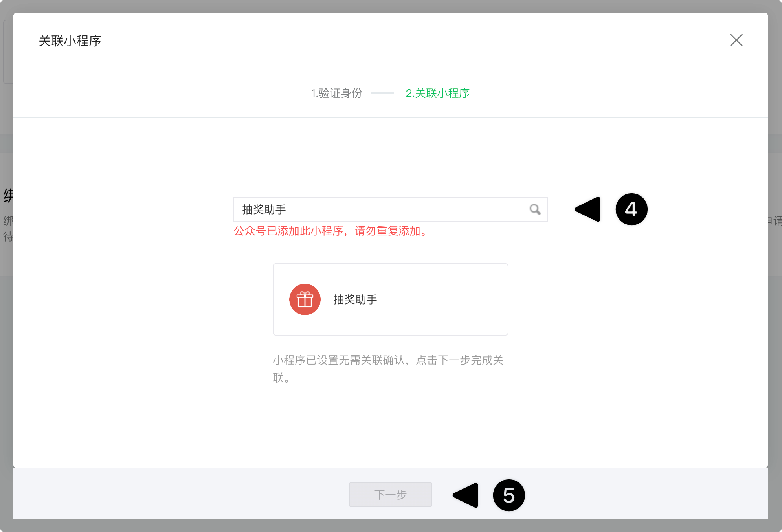Click the red gift mini-program icon

click(x=305, y=299)
